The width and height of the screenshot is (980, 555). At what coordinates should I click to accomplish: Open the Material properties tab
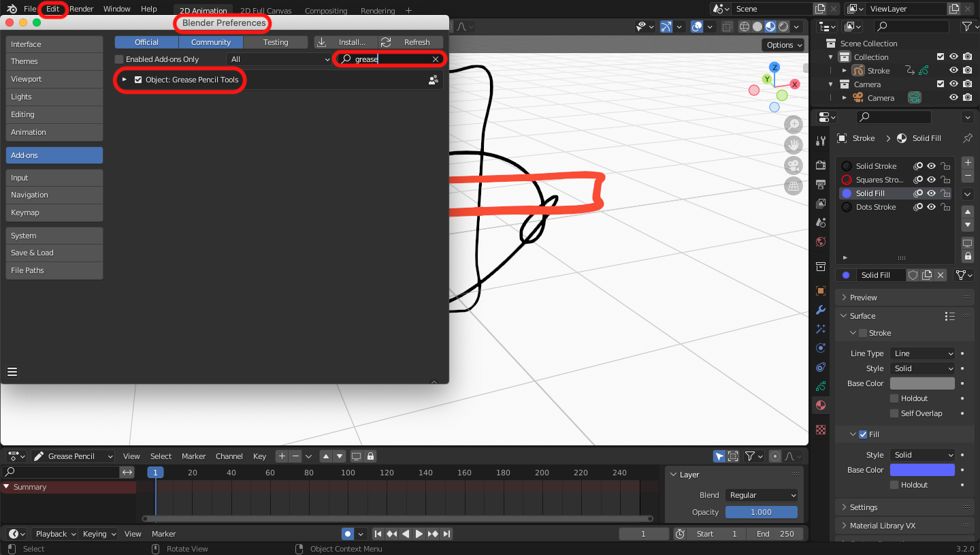(x=821, y=405)
